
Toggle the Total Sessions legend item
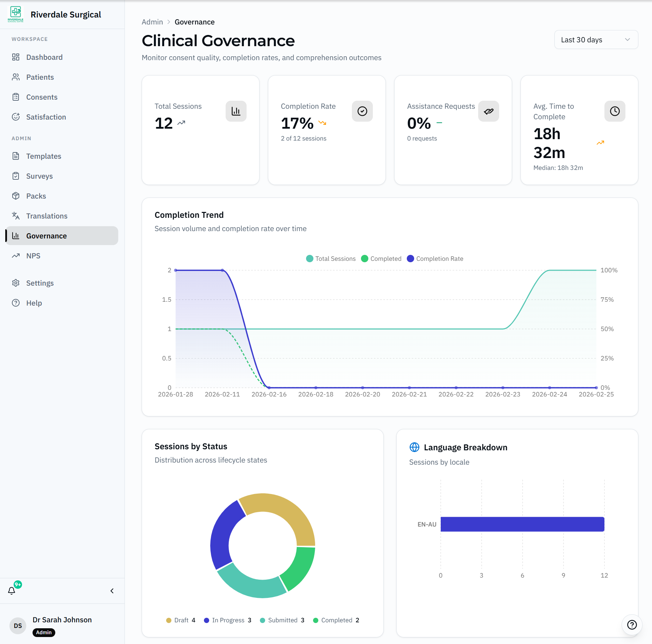pyautogui.click(x=331, y=259)
